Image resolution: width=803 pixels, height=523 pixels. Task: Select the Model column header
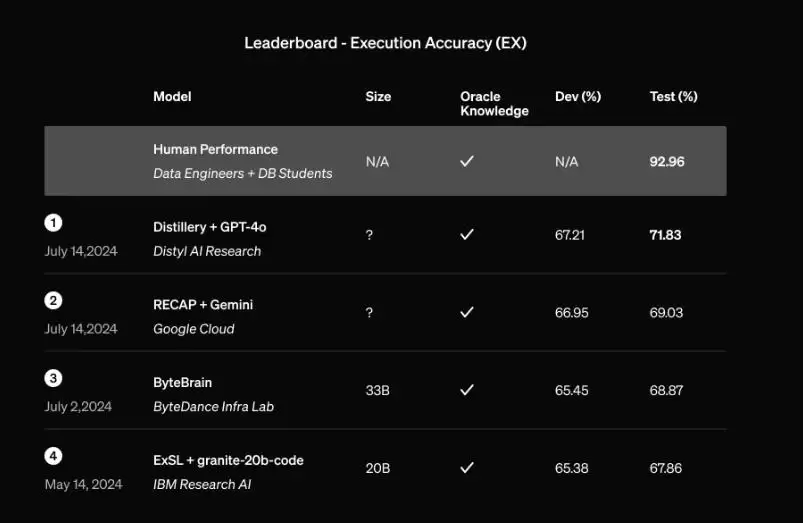[x=172, y=96]
